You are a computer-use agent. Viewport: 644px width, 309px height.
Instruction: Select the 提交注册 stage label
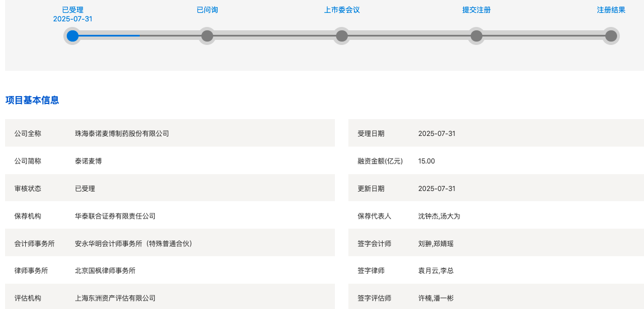(x=476, y=10)
